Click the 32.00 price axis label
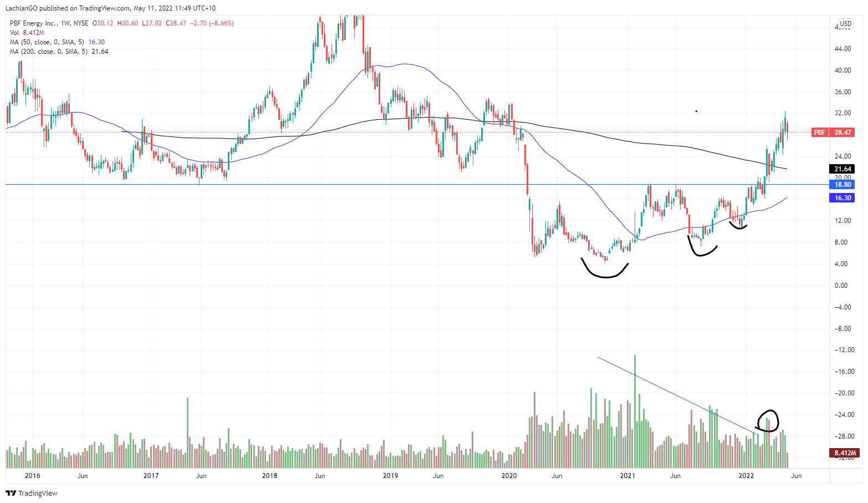This screenshot has height=503, width=868. pyautogui.click(x=843, y=113)
